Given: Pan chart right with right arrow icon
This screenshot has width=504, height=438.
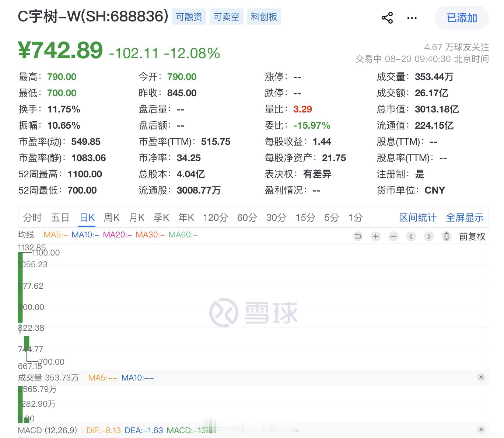Looking at the screenshot, I should pos(429,236).
